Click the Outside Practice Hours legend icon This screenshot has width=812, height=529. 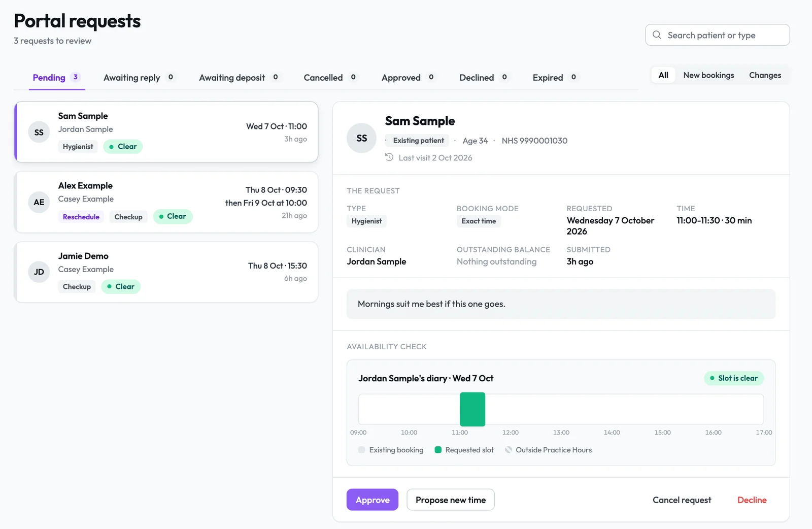coord(509,450)
